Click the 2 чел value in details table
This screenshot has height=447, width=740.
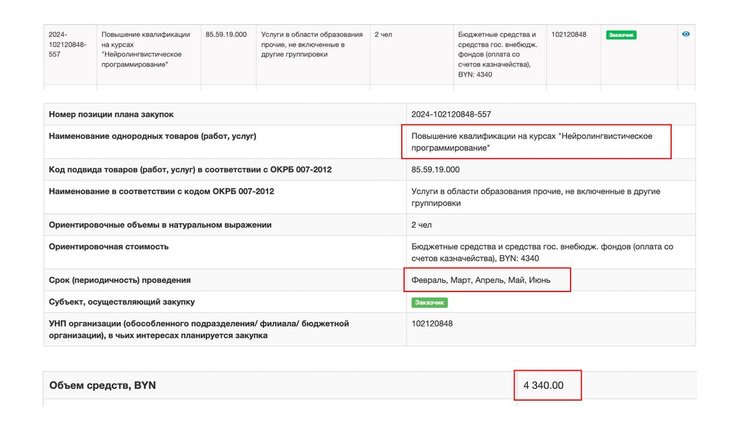pyautogui.click(x=421, y=225)
